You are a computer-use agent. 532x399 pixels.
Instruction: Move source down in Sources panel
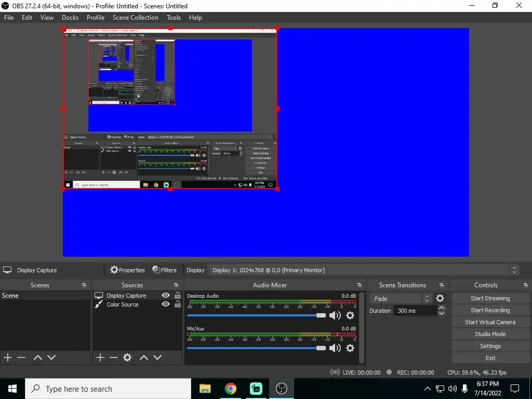point(157,357)
